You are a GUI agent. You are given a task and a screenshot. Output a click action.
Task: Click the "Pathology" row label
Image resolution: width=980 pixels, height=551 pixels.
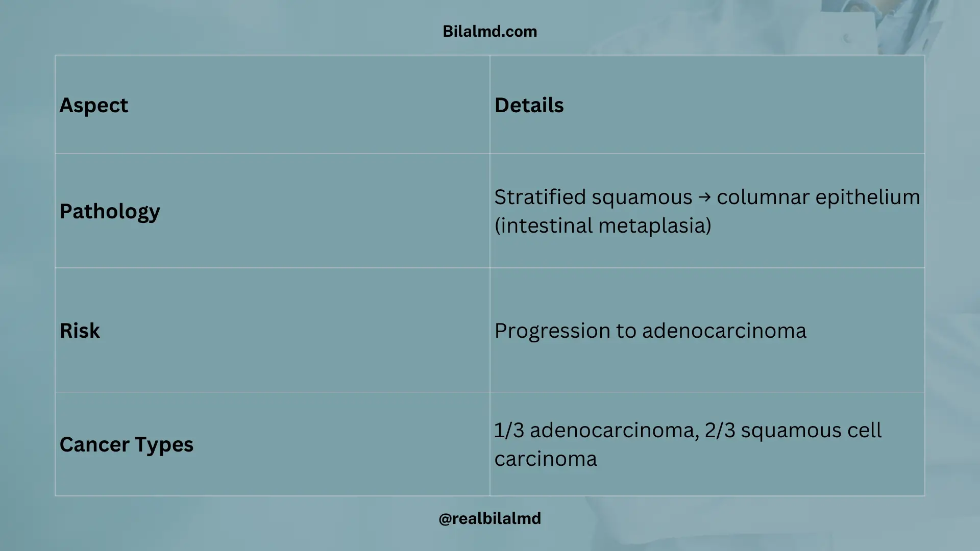click(110, 212)
